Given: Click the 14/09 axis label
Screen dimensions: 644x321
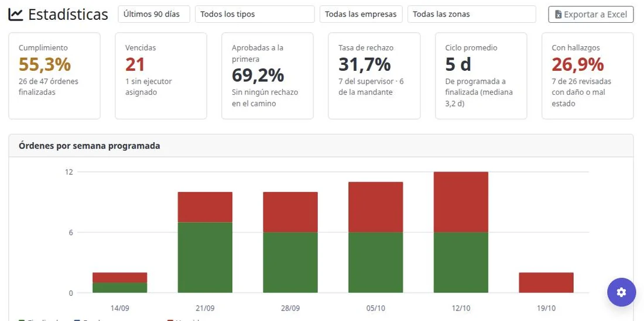Looking at the screenshot, I should [120, 308].
